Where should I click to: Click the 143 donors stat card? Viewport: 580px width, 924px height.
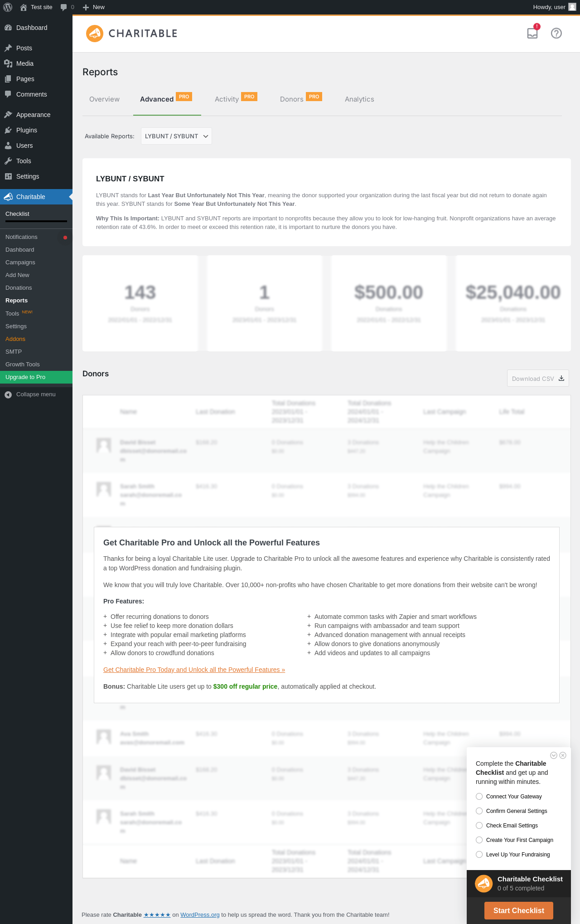tap(140, 303)
